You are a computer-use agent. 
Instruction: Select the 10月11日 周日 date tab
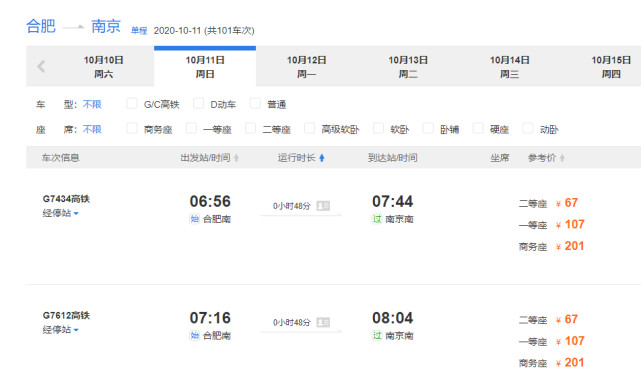[205, 67]
